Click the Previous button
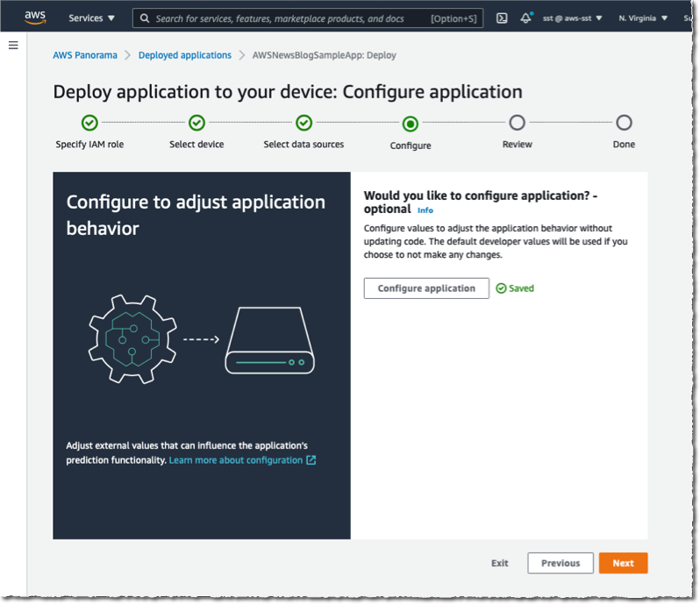700x604 pixels. pos(561,563)
